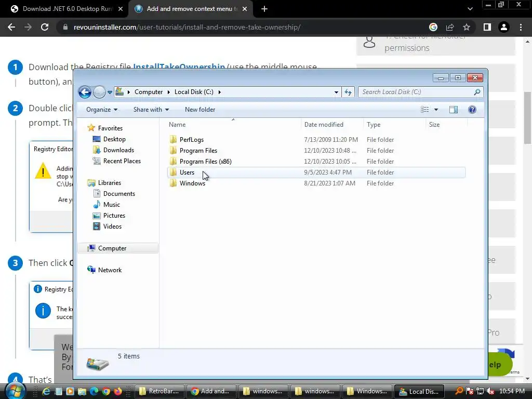Click the Explorer search magnifier icon
532x399 pixels.
[x=477, y=92]
